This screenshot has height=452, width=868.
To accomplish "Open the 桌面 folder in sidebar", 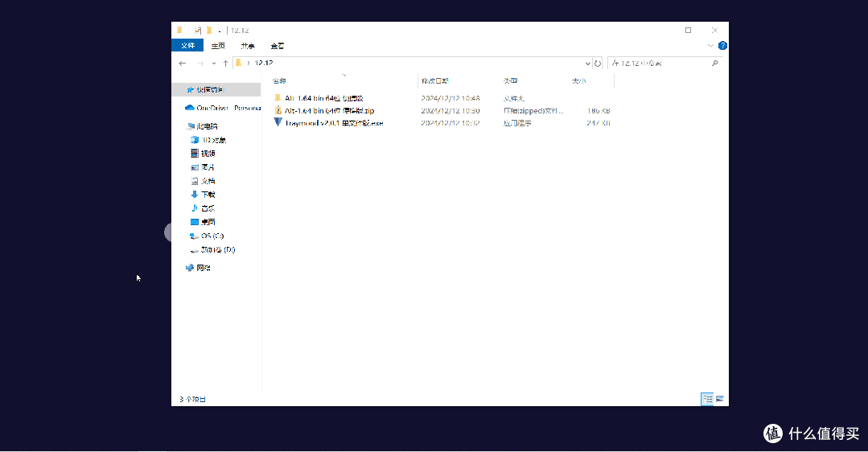I will [203, 222].
